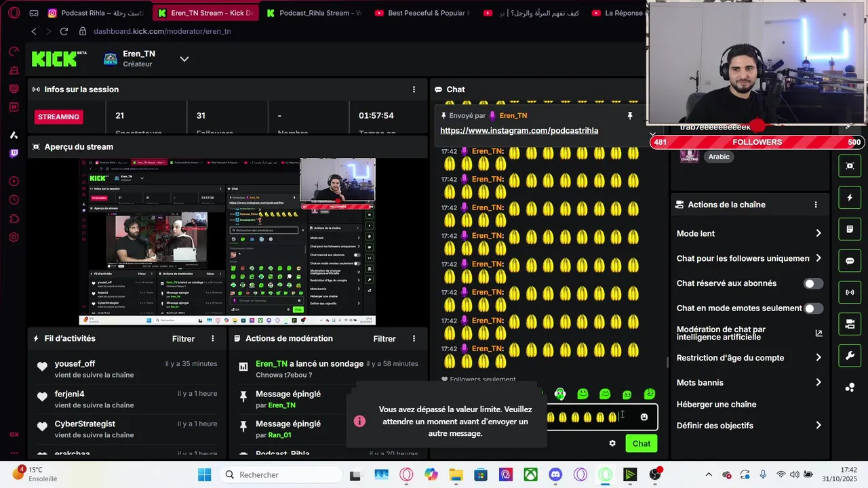868x488 pixels.
Task: Switch to the Arabic-titled YouTube tab
Action: point(531,13)
